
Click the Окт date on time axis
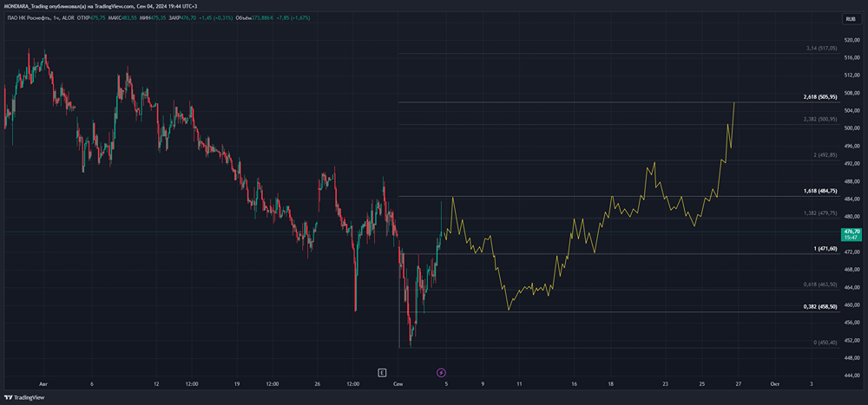coord(775,382)
